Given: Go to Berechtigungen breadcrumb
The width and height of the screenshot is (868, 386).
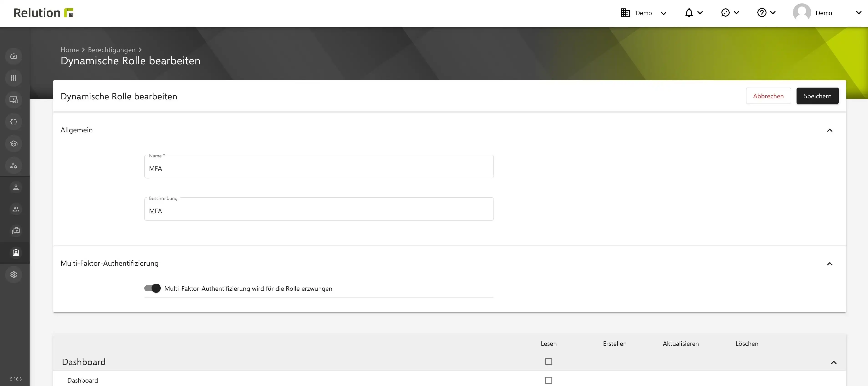Looking at the screenshot, I should 112,50.
